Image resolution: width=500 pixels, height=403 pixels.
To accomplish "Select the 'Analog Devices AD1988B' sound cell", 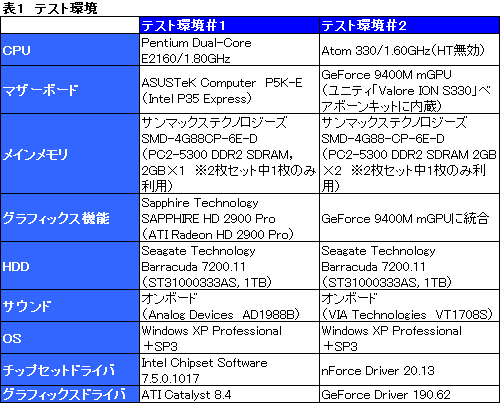I will pos(229,306).
